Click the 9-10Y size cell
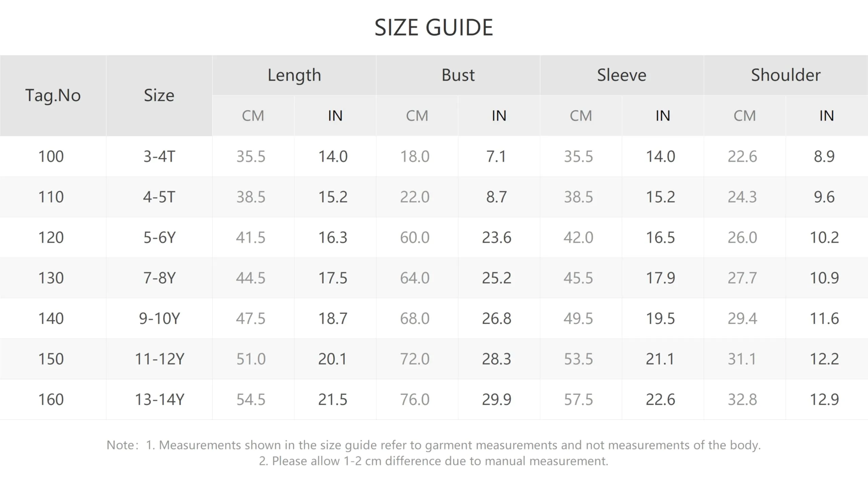Image resolution: width=868 pixels, height=487 pixels. point(159,318)
